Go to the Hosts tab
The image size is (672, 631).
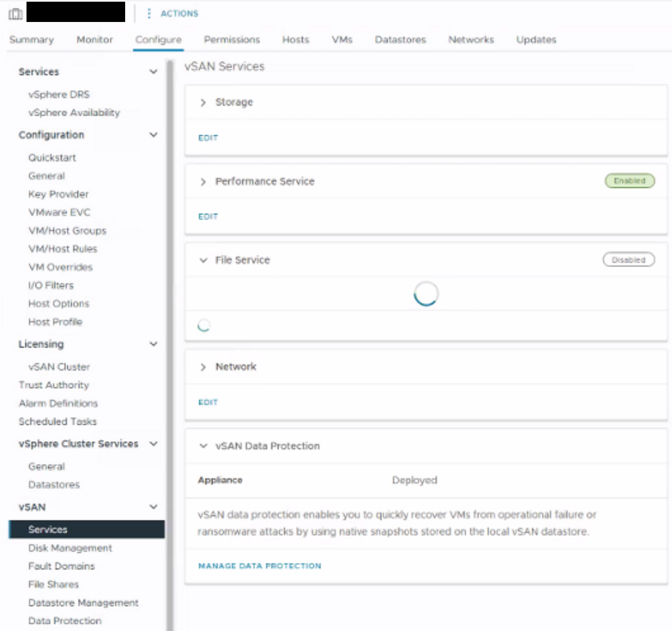click(296, 39)
